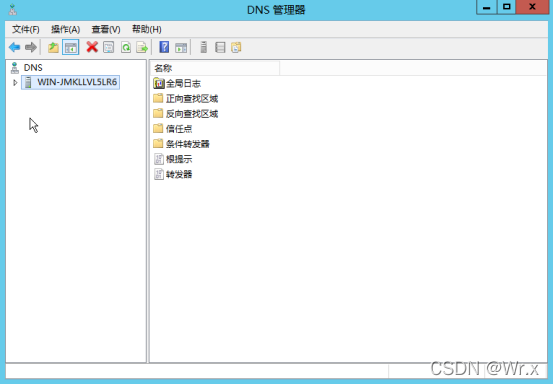Toggle the show/hide action pane icon
The height and width of the screenshot is (385, 554).
pos(181,47)
